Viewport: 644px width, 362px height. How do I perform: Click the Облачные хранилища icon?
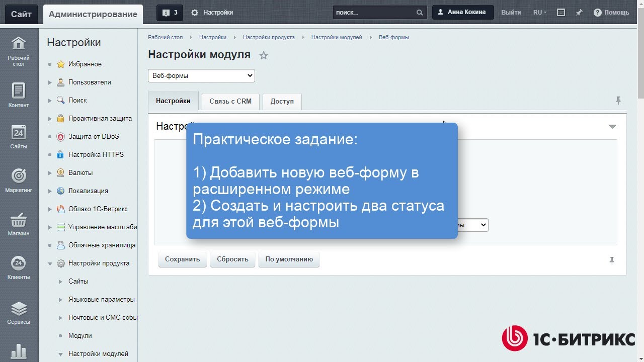point(61,245)
